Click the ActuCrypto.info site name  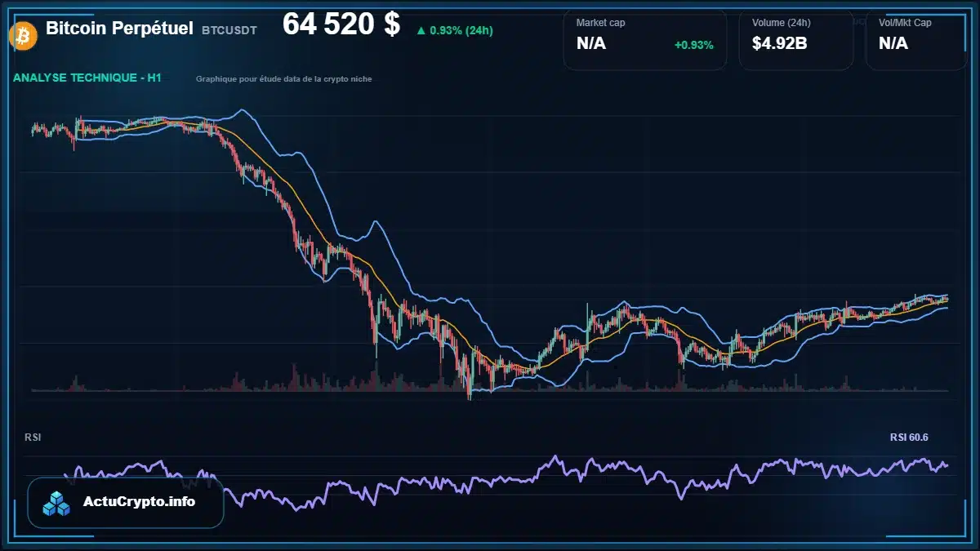[140, 502]
